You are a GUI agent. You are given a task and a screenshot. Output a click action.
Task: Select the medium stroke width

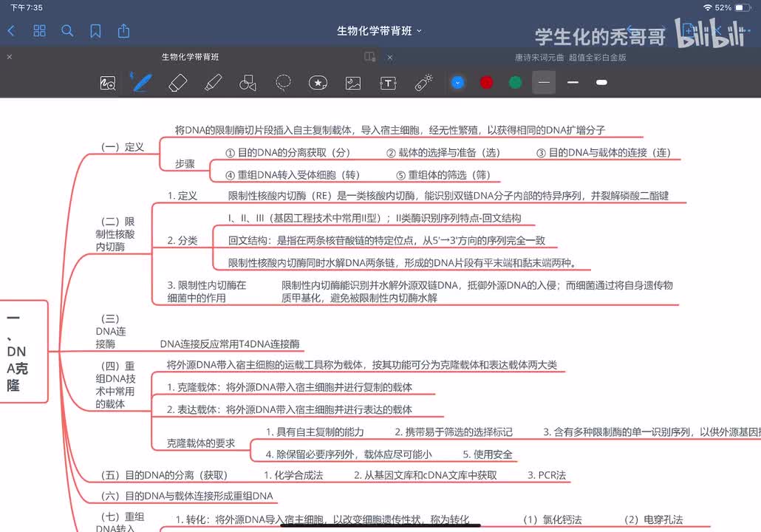573,83
